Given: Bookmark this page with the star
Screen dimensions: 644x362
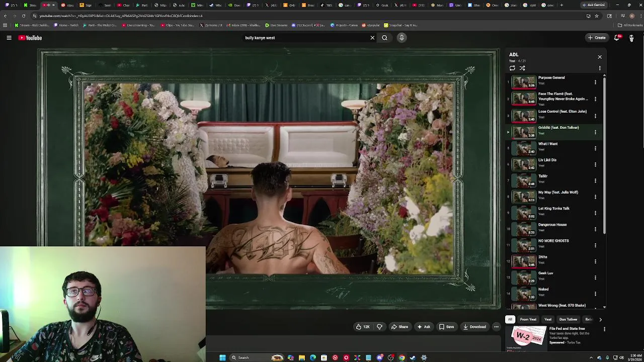Looking at the screenshot, I should coord(597,16).
